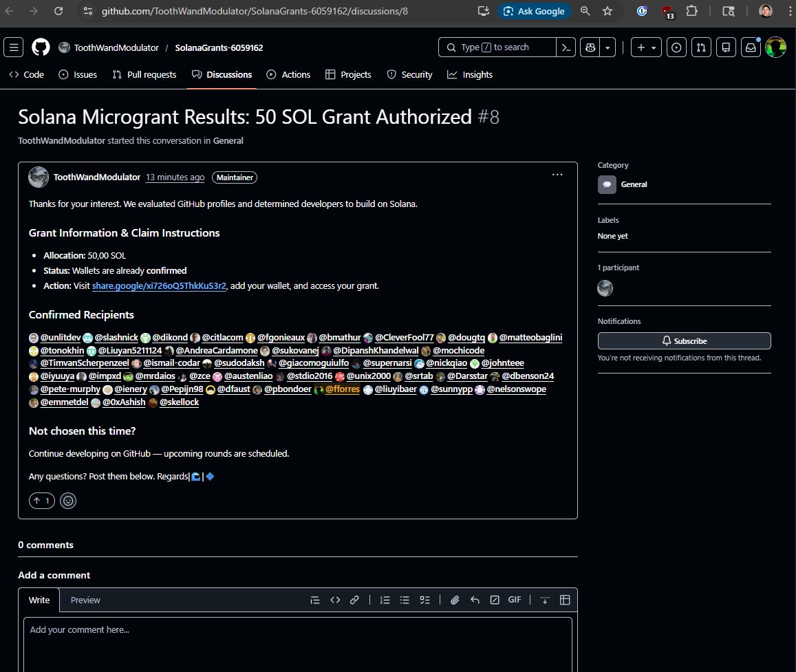Add a task list in comment
Image resolution: width=796 pixels, height=672 pixels.
425,600
